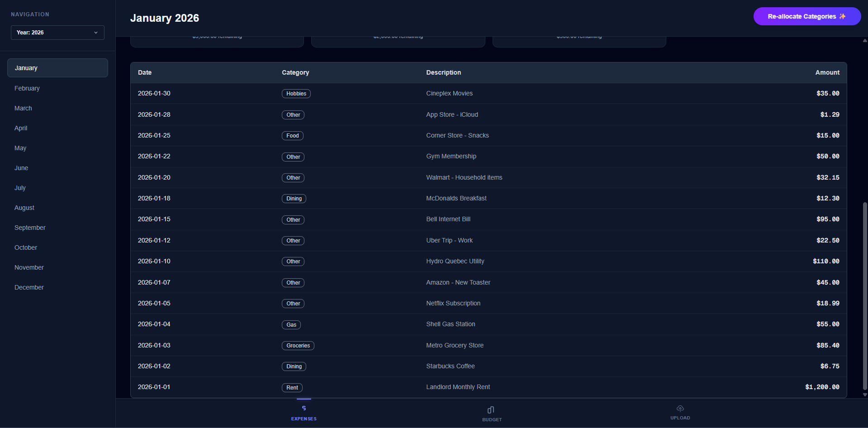Click Other tag on Netflix Subscription row
The width and height of the screenshot is (868, 428).
click(x=293, y=304)
